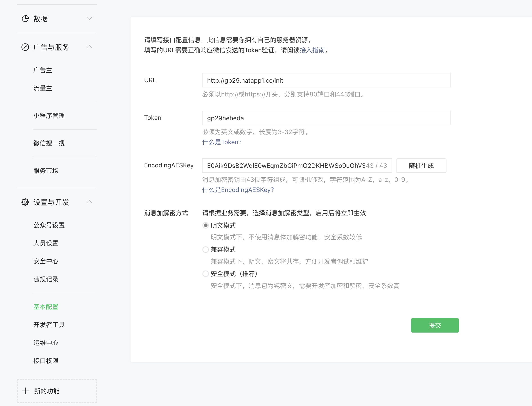Click the Token input field
This screenshot has width=532, height=406.
click(326, 118)
